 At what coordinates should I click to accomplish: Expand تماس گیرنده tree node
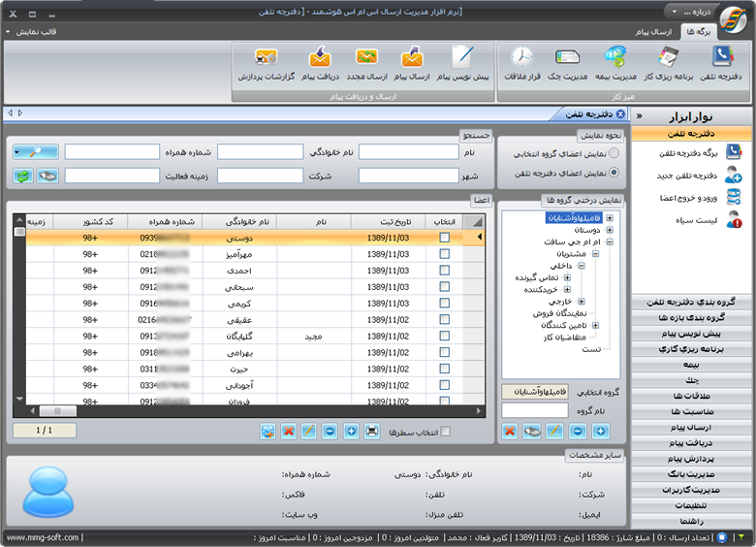(567, 277)
